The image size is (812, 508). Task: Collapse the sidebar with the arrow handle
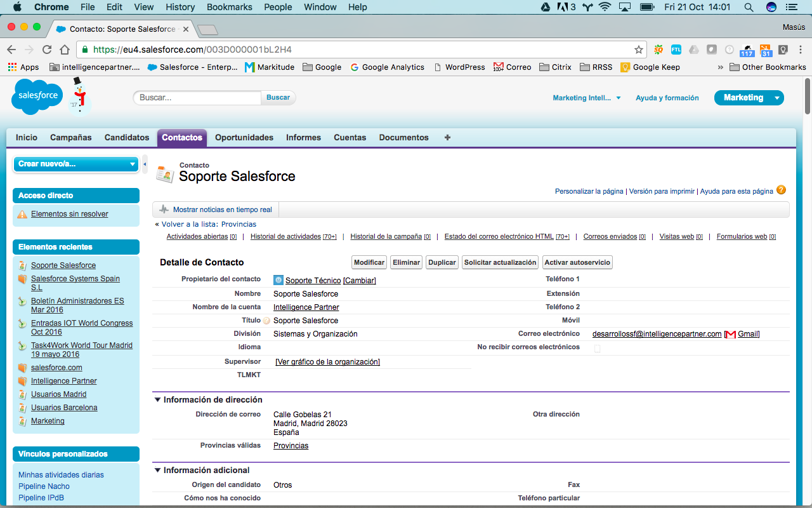point(145,164)
